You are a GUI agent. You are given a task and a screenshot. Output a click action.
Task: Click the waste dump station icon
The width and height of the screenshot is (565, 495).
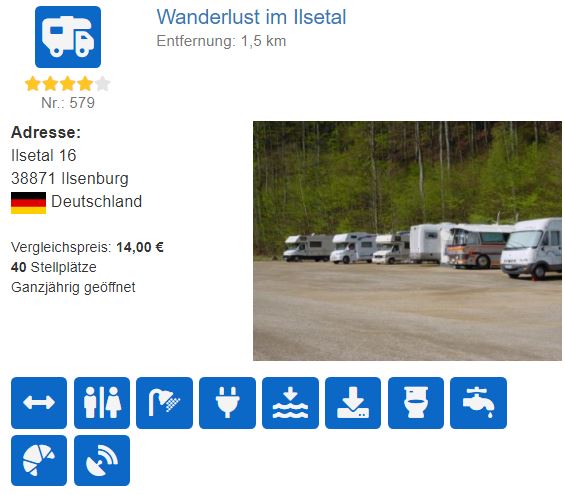point(353,403)
